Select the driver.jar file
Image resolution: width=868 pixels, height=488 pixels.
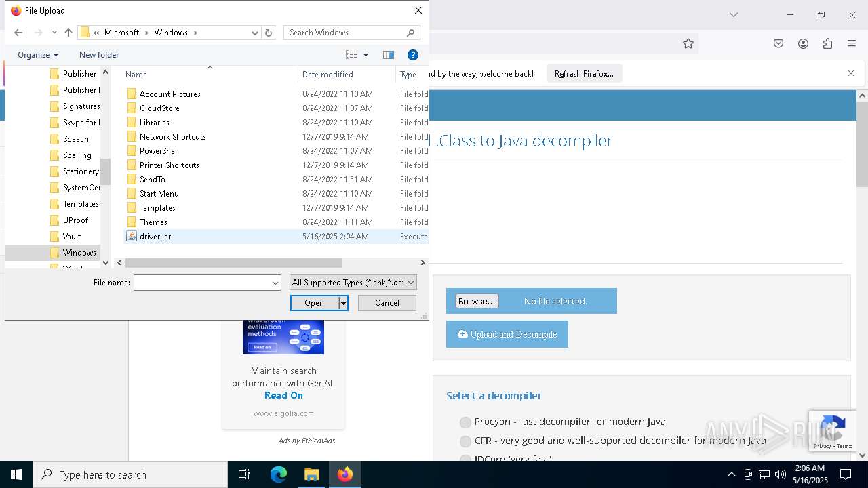coord(155,237)
